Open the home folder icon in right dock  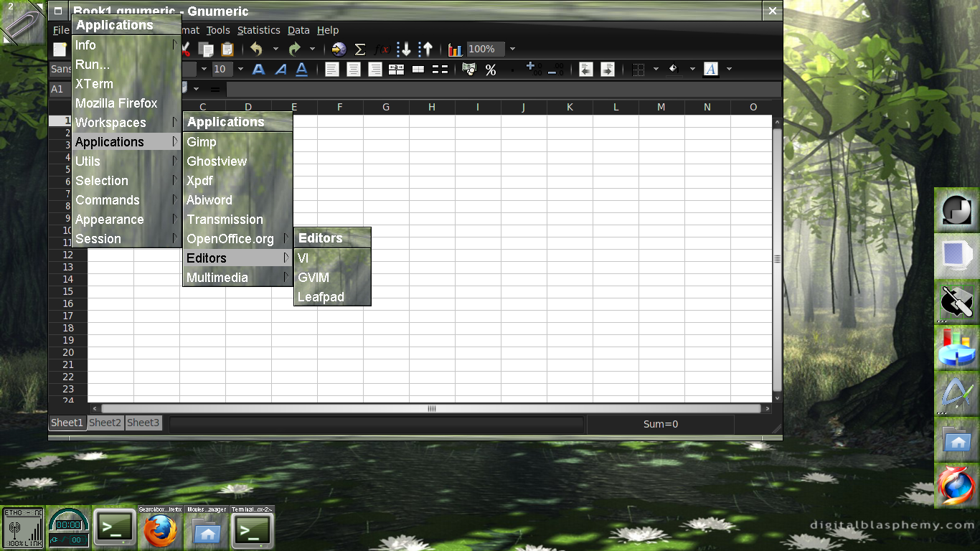(x=957, y=440)
